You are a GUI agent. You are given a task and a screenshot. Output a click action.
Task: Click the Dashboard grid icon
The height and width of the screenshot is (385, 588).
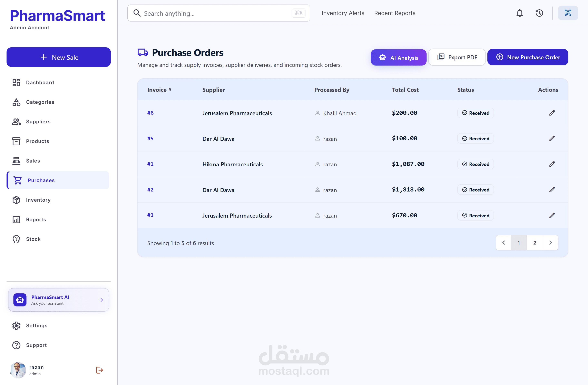point(16,82)
